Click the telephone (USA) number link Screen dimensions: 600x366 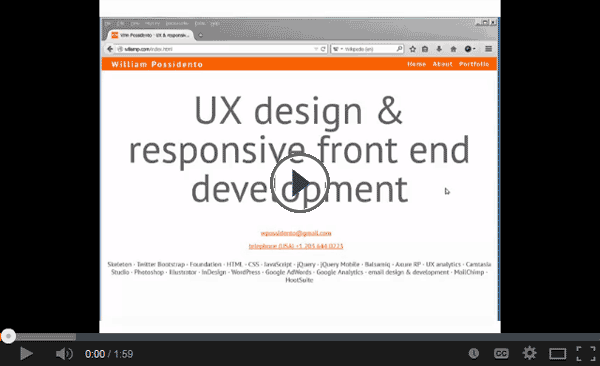click(x=296, y=246)
